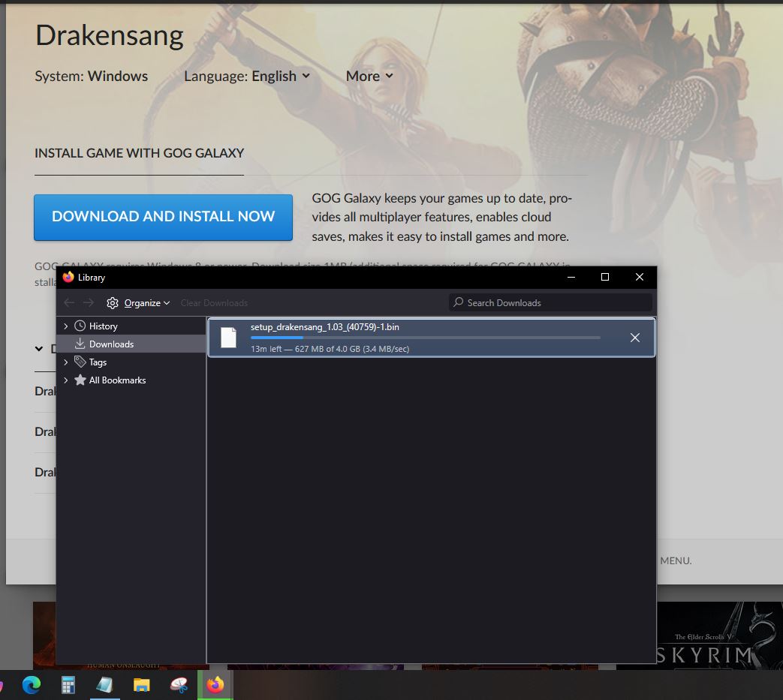783x700 pixels.
Task: Collapse the section chevron on GOG page
Action: point(39,349)
